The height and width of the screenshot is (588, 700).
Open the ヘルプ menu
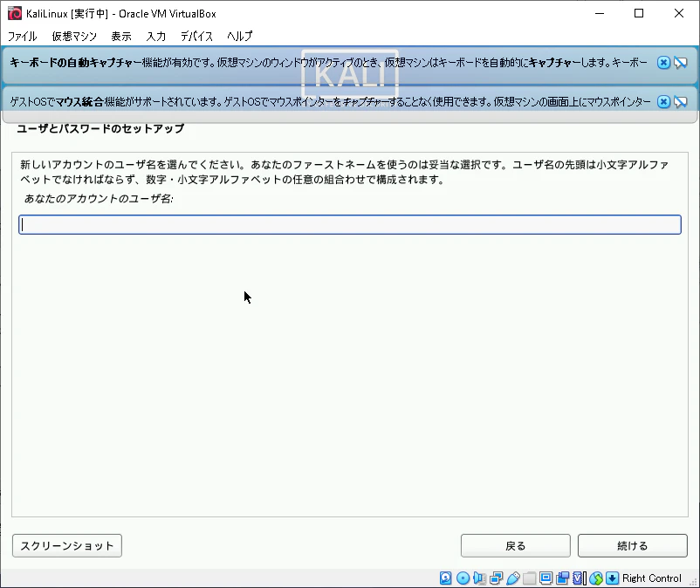[x=240, y=36]
